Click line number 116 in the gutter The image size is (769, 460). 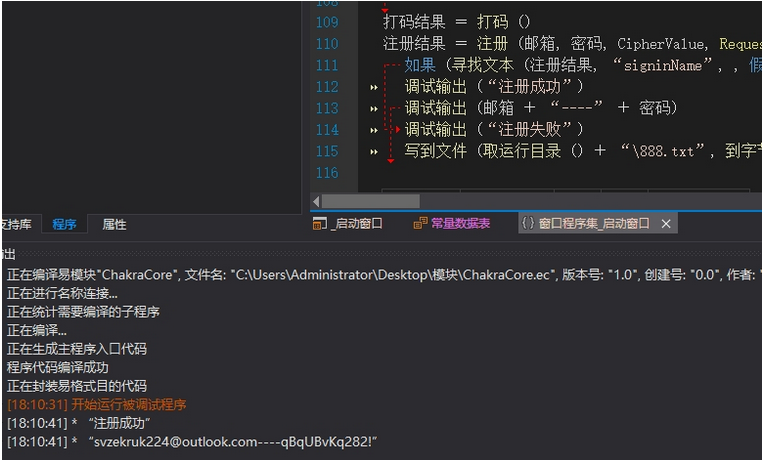click(x=327, y=173)
